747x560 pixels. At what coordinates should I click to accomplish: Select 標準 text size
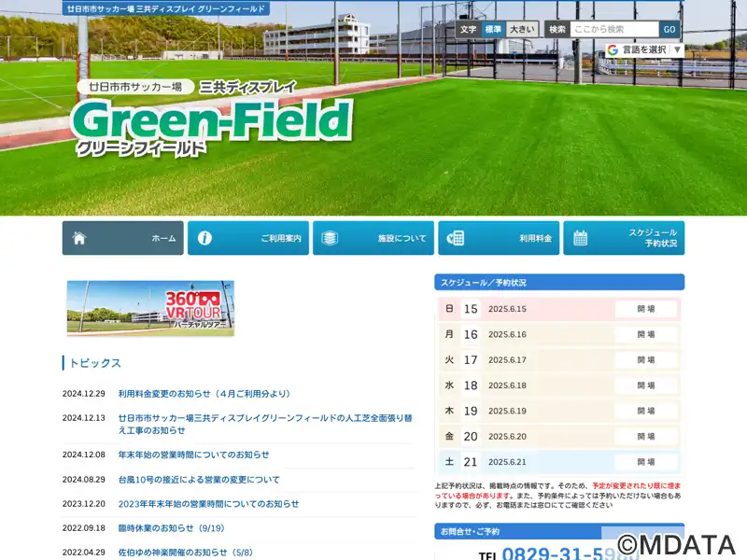pos(493,30)
